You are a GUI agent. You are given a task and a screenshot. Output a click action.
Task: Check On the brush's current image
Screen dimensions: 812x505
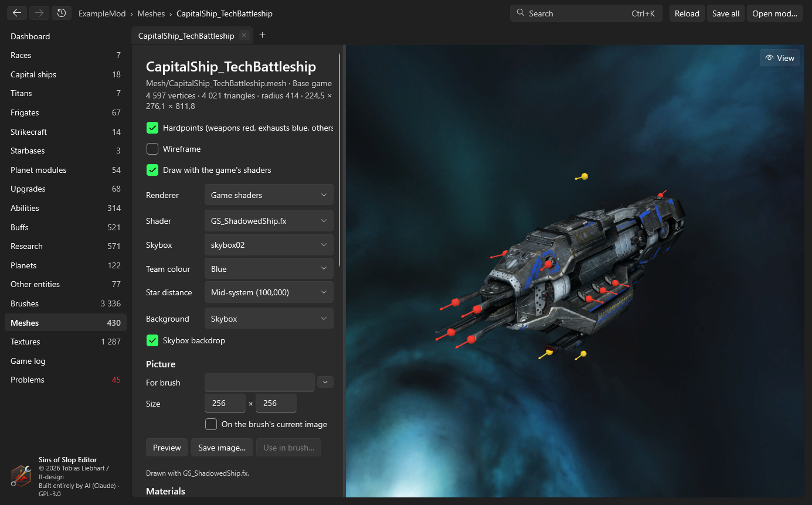point(211,424)
